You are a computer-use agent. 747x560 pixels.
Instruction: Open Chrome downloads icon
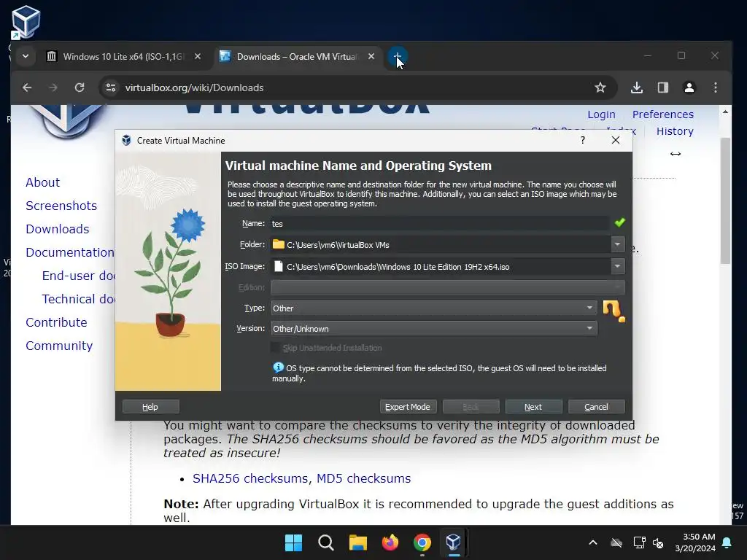tap(637, 87)
